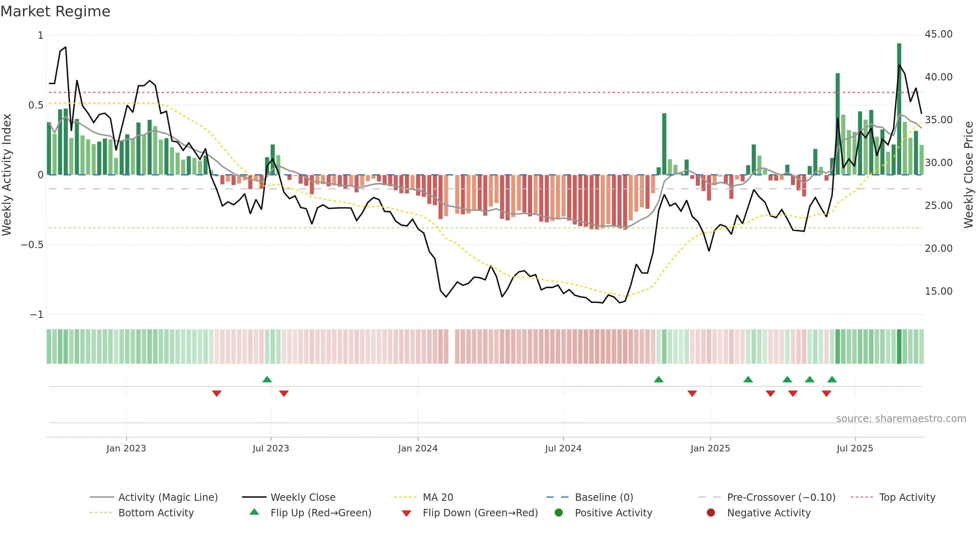Click the Negative Activity red dot legend
The image size is (980, 551).
[x=711, y=513]
